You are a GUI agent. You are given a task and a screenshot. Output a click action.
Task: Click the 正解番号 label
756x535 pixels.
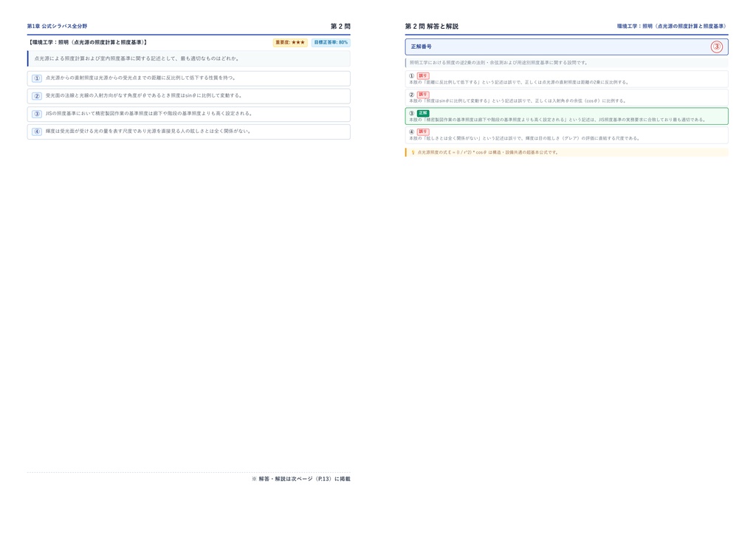(421, 47)
